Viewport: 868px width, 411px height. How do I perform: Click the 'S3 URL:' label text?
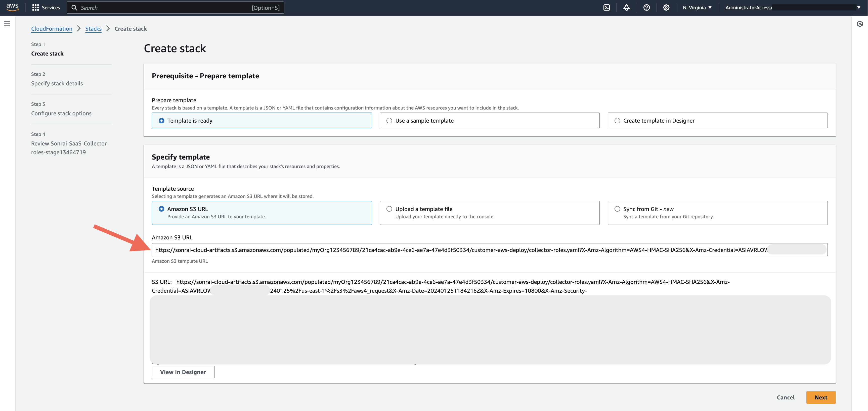[x=162, y=282]
